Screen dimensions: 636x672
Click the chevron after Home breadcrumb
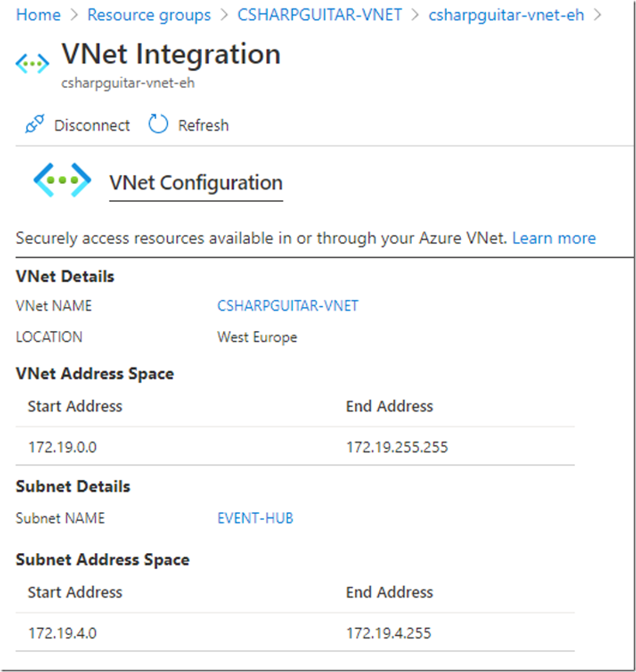74,15
